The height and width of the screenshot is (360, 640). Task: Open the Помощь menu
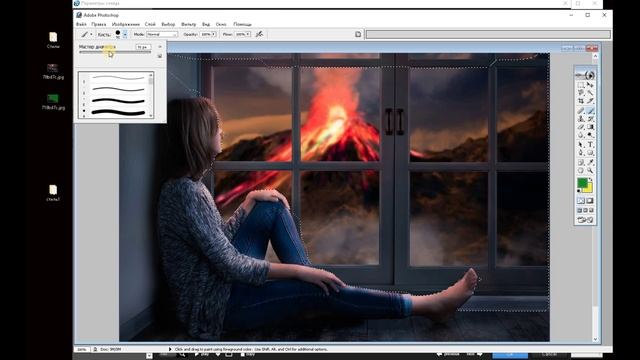point(242,24)
